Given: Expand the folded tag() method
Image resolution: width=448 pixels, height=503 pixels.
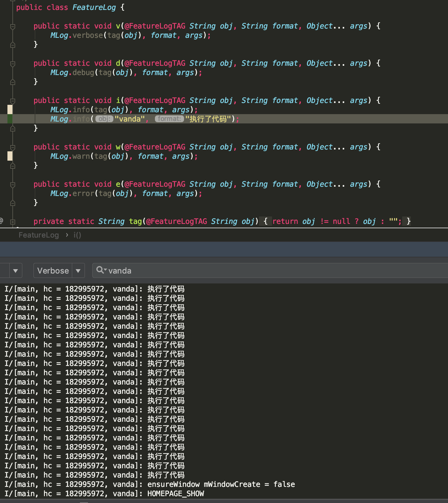Looking at the screenshot, I should [13, 222].
